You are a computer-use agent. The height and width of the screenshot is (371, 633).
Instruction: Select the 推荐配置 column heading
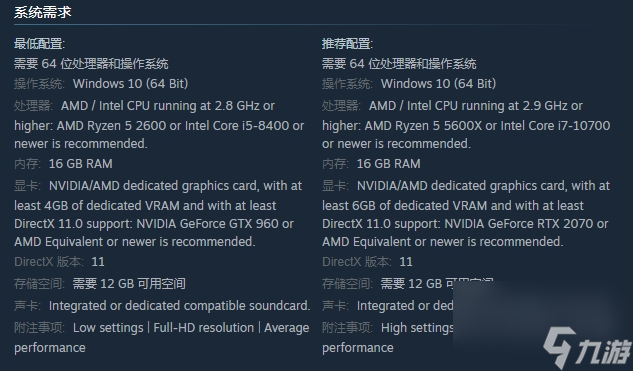(x=348, y=44)
